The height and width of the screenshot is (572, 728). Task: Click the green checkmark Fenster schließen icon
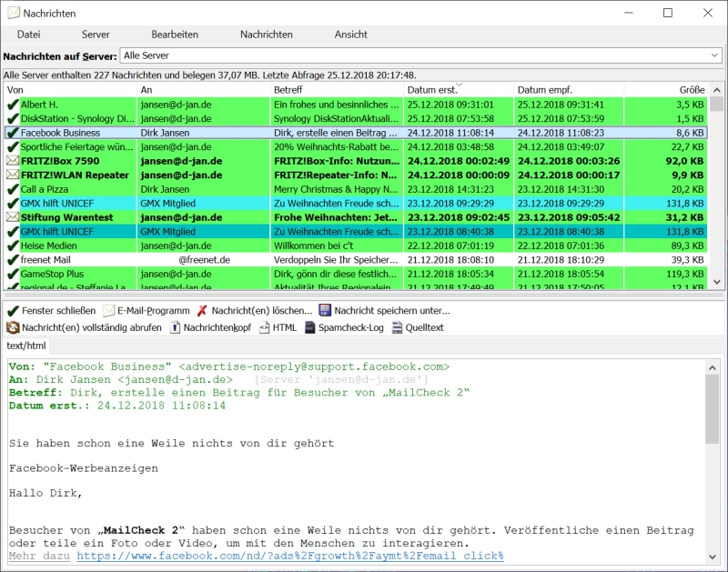(x=13, y=311)
